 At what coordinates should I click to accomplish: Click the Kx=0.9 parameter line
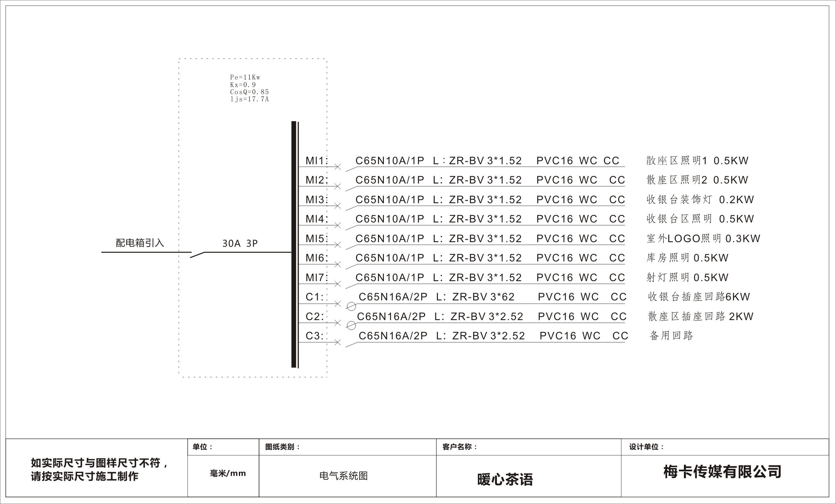(243, 85)
